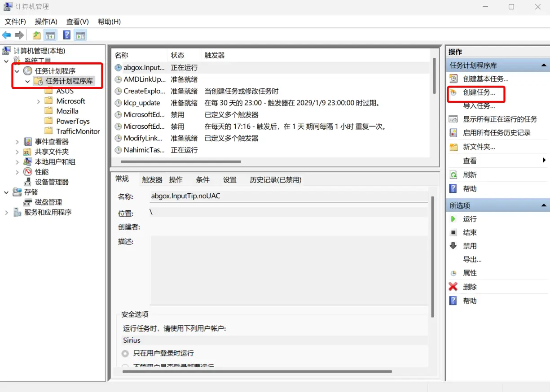Image resolution: width=550 pixels, height=392 pixels.
Task: Select the ModifyLink... task row
Action: pos(271,138)
